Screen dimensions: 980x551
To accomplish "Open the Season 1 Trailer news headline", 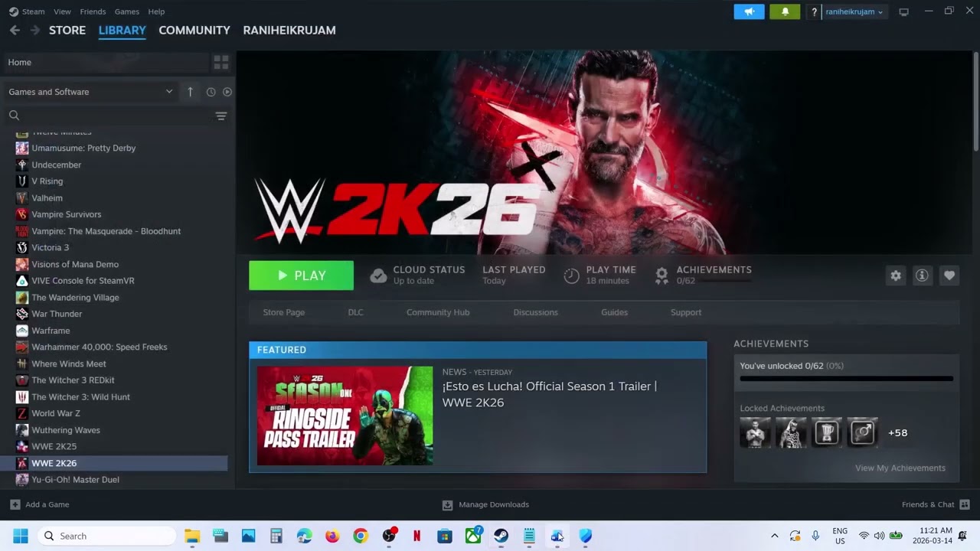I will (x=549, y=394).
